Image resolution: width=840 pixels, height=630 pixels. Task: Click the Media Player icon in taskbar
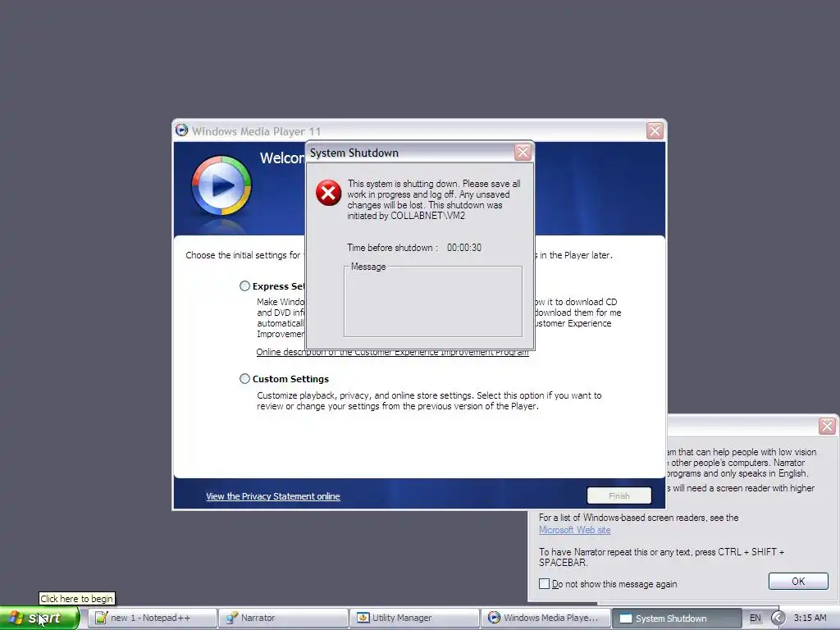494,618
